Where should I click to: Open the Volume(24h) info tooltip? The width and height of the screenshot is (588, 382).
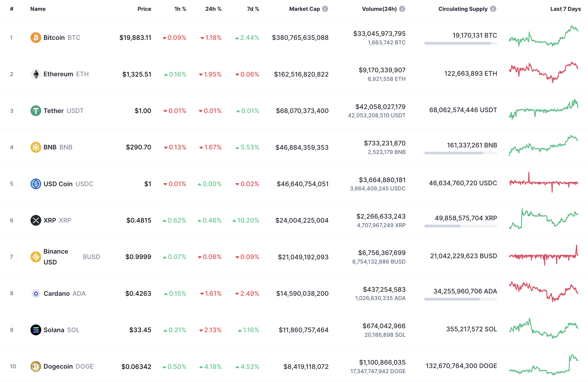tap(402, 9)
